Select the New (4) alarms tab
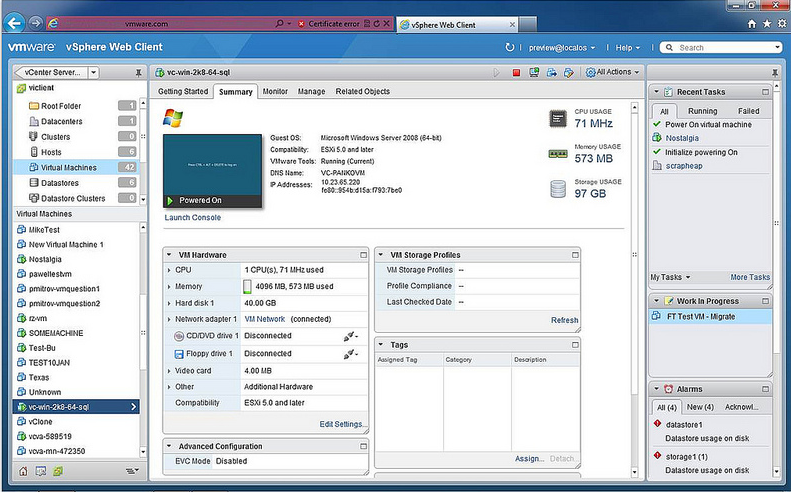 coord(700,407)
